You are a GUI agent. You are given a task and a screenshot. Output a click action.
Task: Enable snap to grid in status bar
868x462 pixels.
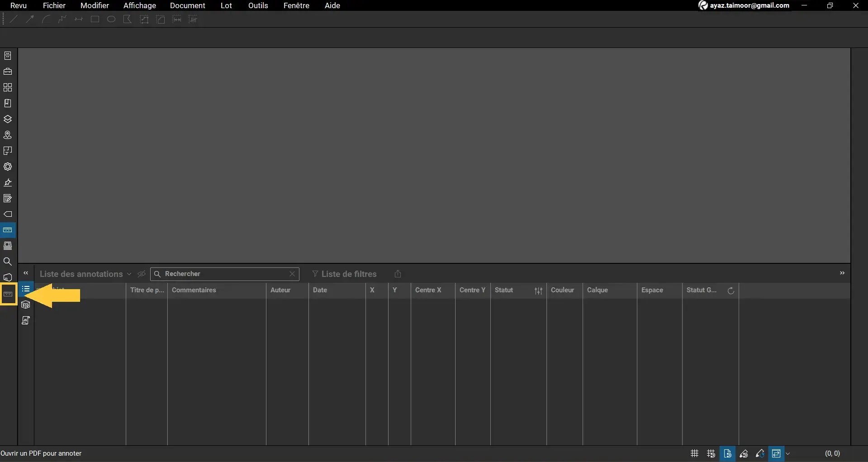click(711, 454)
